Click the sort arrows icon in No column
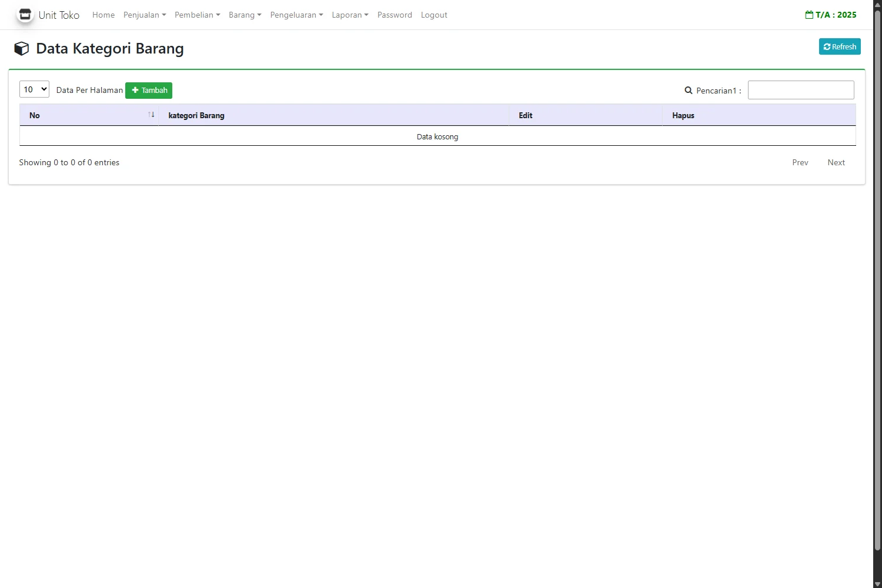 (151, 115)
